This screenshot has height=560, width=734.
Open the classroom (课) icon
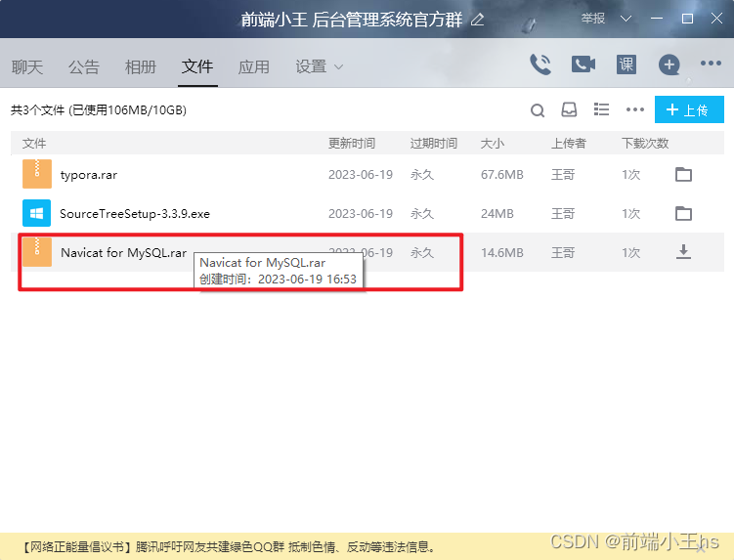click(x=626, y=65)
